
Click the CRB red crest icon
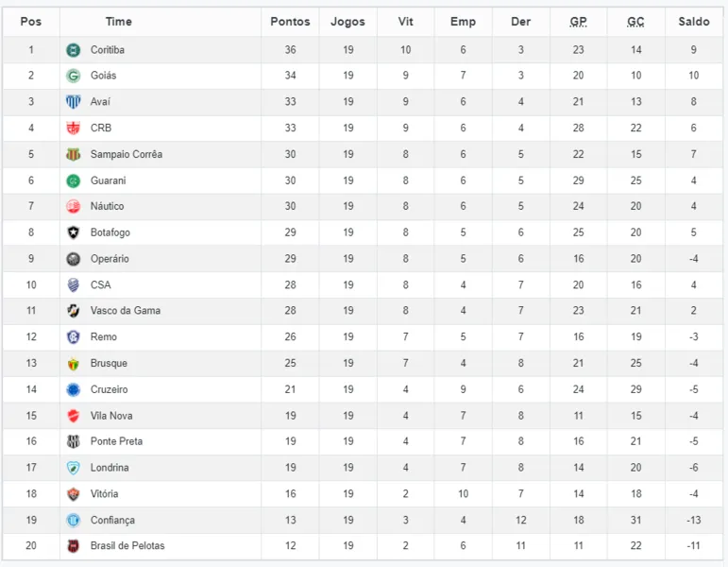click(x=74, y=128)
